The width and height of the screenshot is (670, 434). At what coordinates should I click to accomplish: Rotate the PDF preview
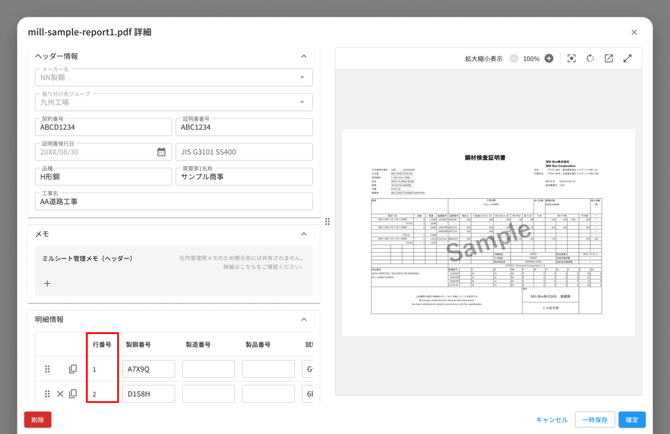coord(590,59)
